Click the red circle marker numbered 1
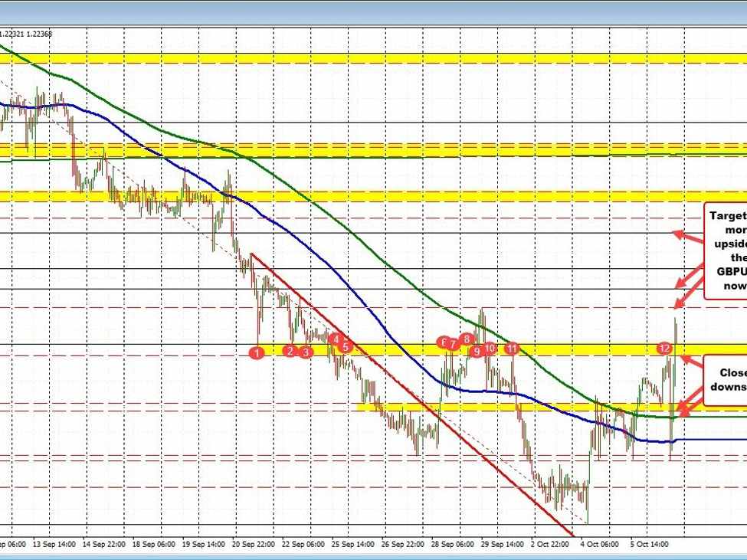The width and height of the screenshot is (747, 560). click(257, 352)
